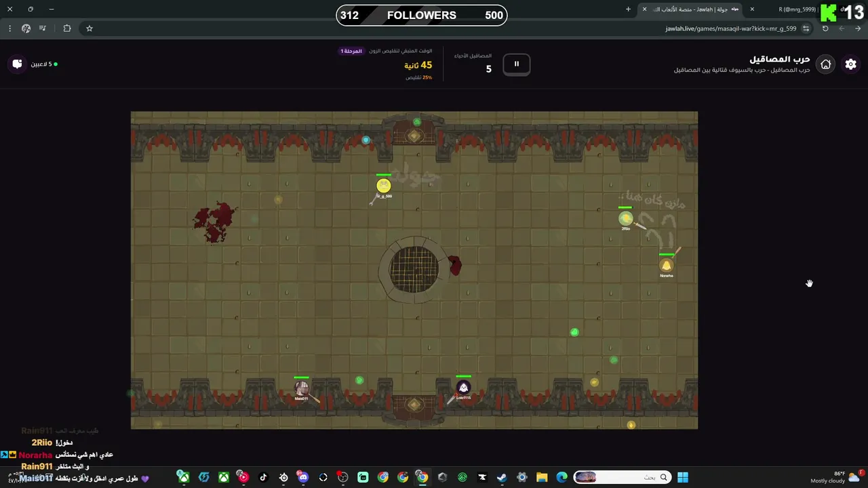Open the Windows Start button

click(683, 477)
